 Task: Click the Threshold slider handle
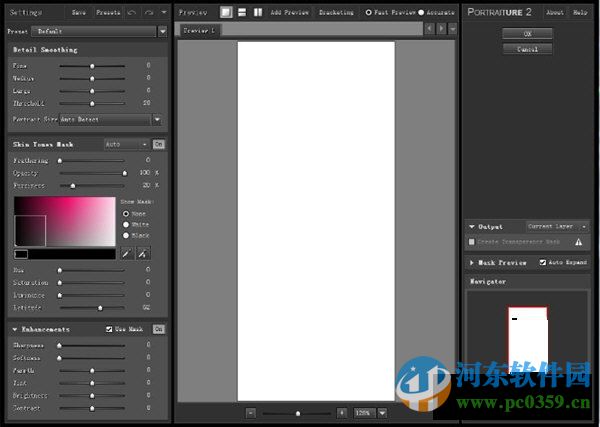point(92,104)
